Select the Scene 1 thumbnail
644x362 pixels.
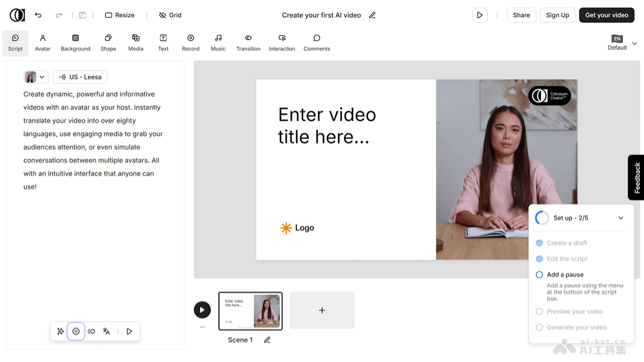click(251, 311)
